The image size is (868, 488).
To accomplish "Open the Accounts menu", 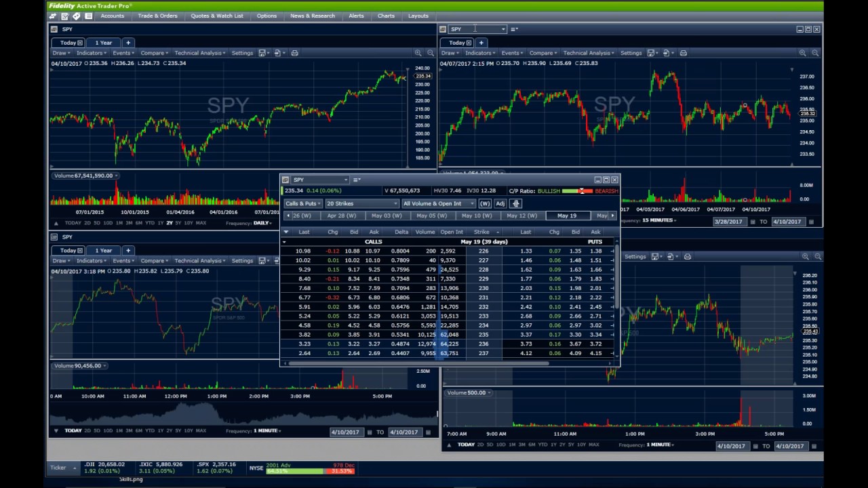I will coord(113,16).
